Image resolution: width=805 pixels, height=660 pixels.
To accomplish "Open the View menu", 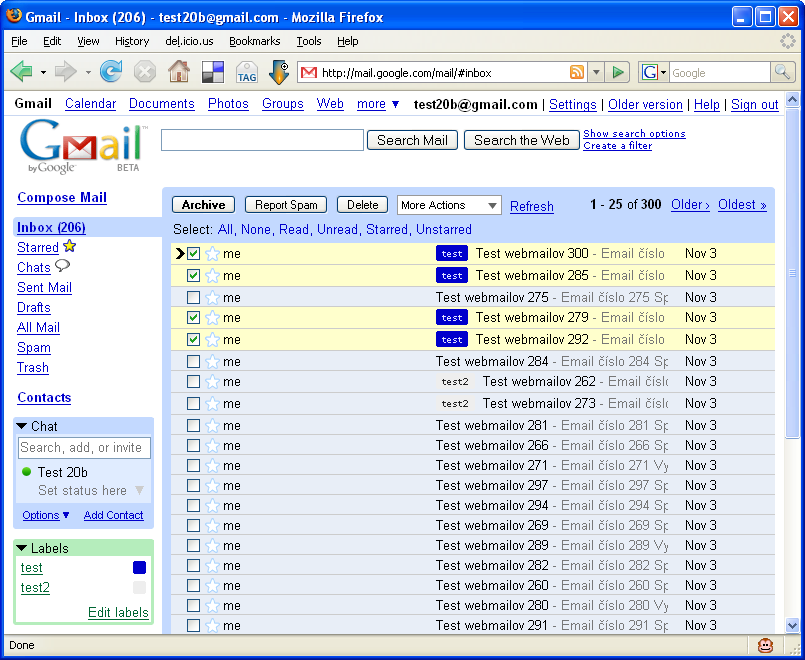I will (88, 41).
